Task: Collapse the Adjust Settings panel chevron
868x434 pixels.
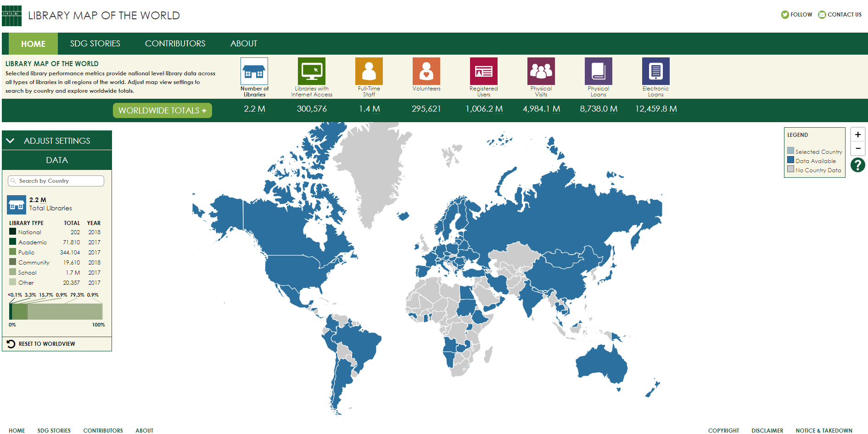Action: coord(10,141)
